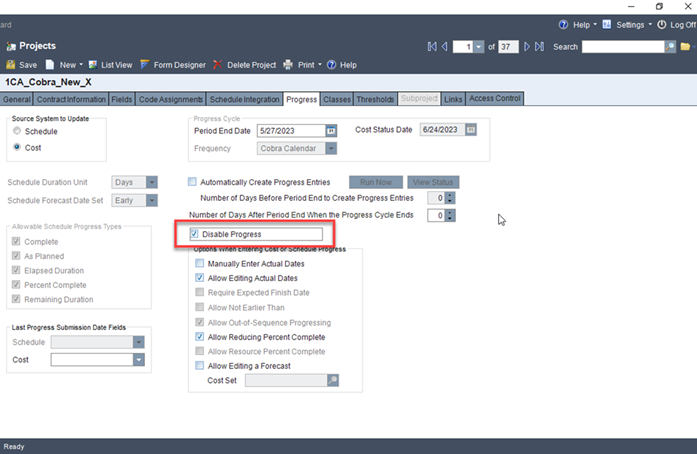Go to the next project record
Image resolution: width=697 pixels, height=454 pixels.
[526, 47]
